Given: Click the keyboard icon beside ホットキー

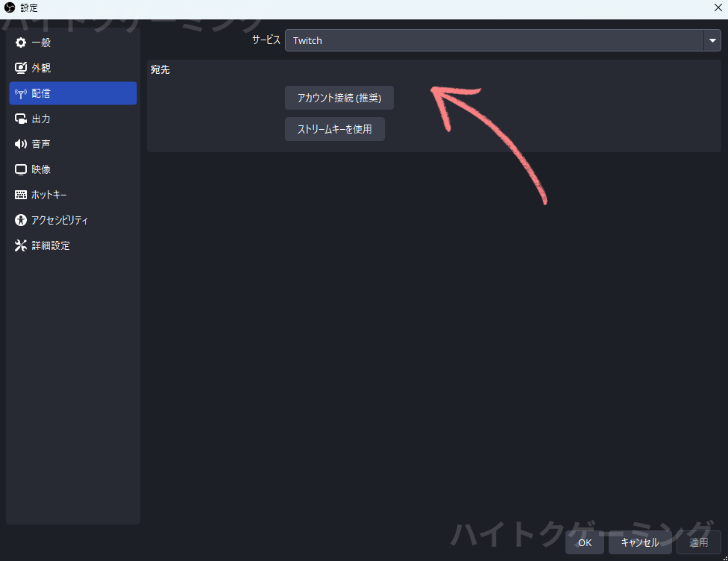Looking at the screenshot, I should click(20, 195).
